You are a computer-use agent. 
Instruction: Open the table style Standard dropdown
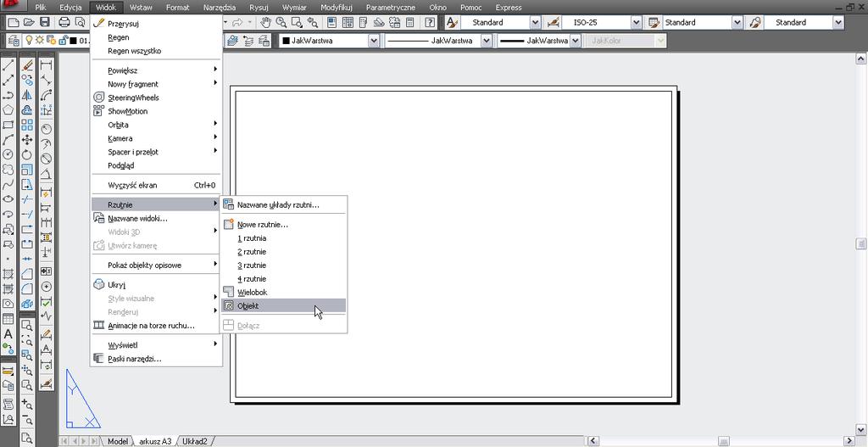pos(737,22)
